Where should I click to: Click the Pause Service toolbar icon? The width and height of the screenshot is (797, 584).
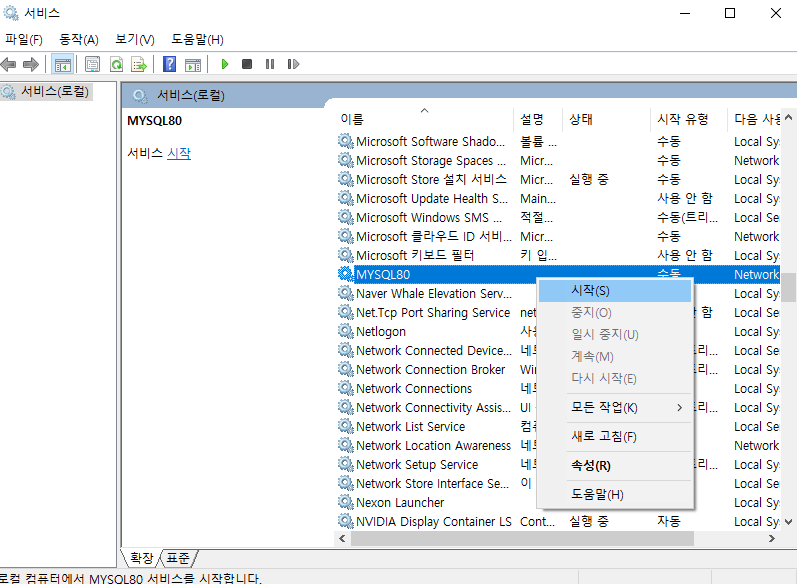(270, 64)
